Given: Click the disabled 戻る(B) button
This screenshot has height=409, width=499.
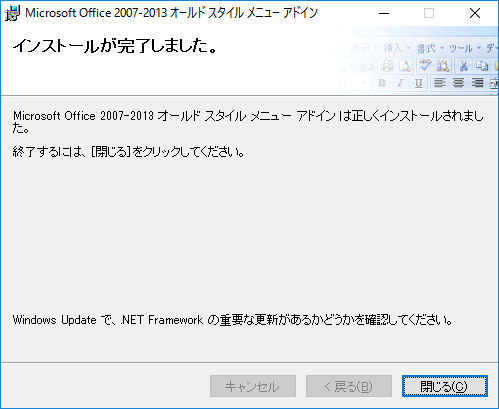Looking at the screenshot, I should click(x=349, y=386).
